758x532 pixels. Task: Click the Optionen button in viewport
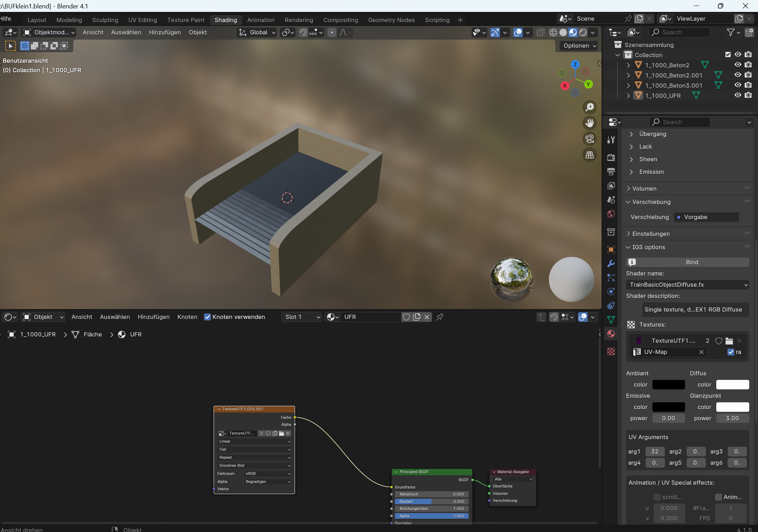[579, 46]
